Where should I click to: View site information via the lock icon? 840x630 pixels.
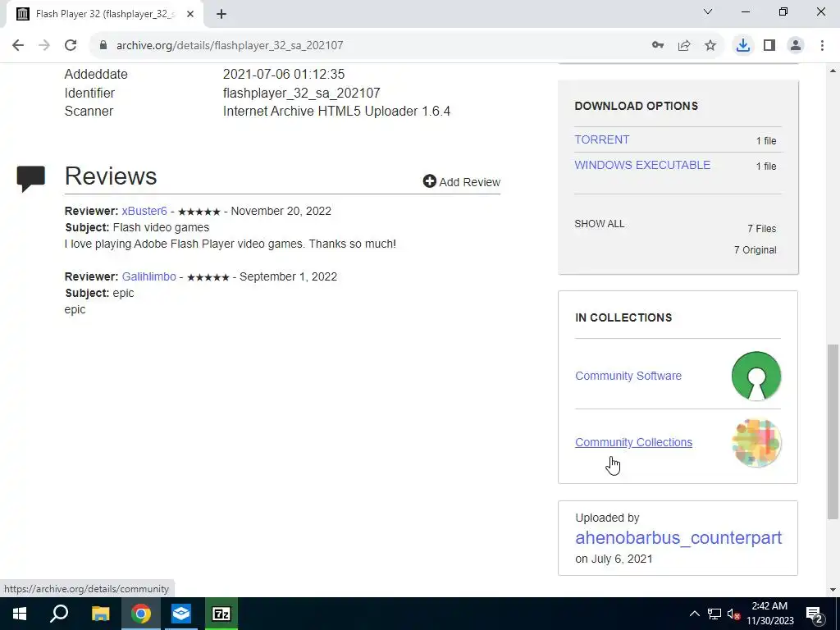pyautogui.click(x=103, y=45)
